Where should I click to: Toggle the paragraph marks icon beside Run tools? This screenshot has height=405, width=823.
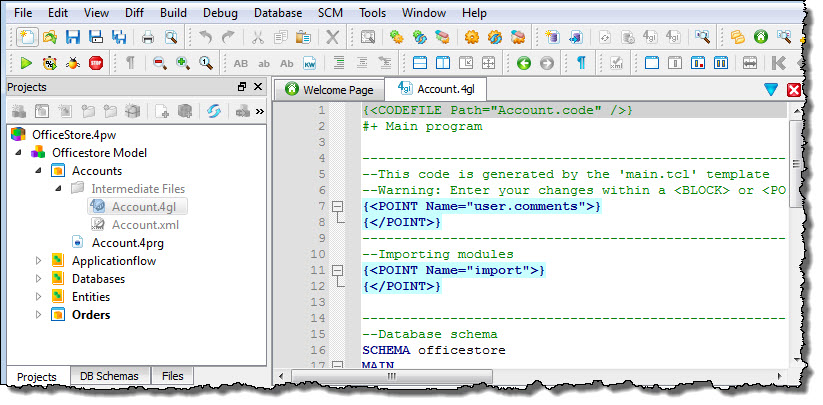coord(131,63)
